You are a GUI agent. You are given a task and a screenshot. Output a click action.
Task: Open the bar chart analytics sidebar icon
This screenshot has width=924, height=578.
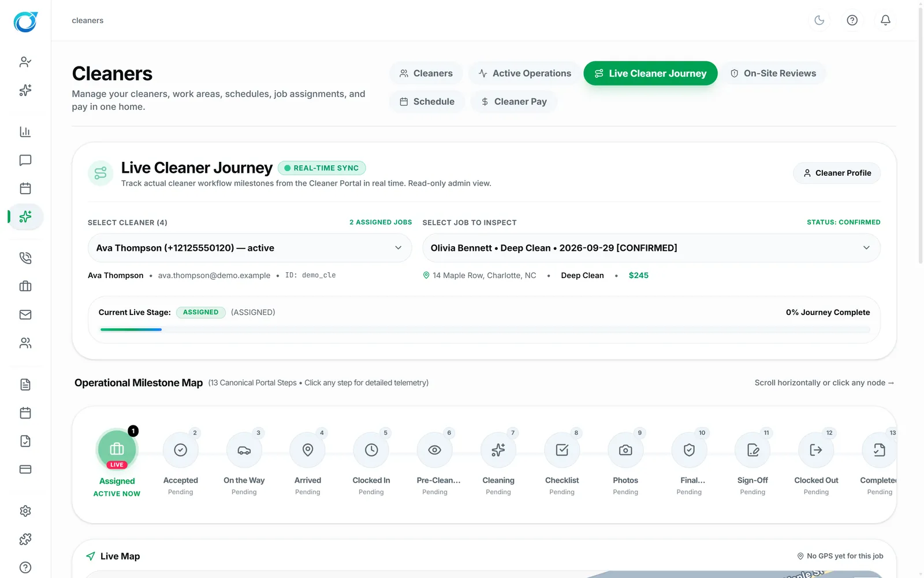(x=25, y=132)
